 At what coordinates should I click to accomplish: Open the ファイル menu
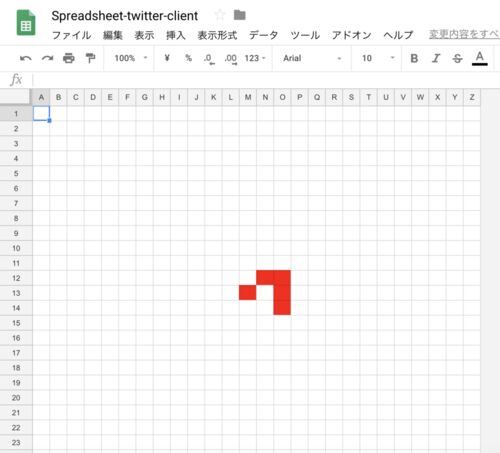click(x=71, y=35)
